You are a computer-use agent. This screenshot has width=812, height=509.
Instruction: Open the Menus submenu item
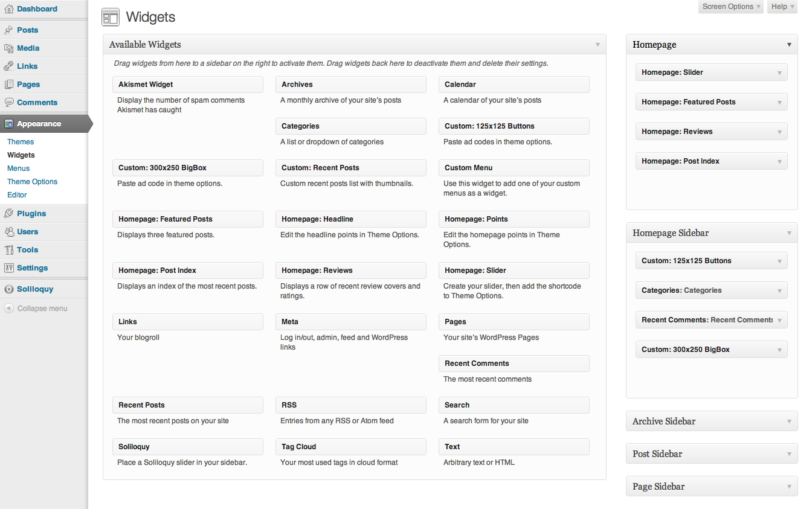point(18,168)
